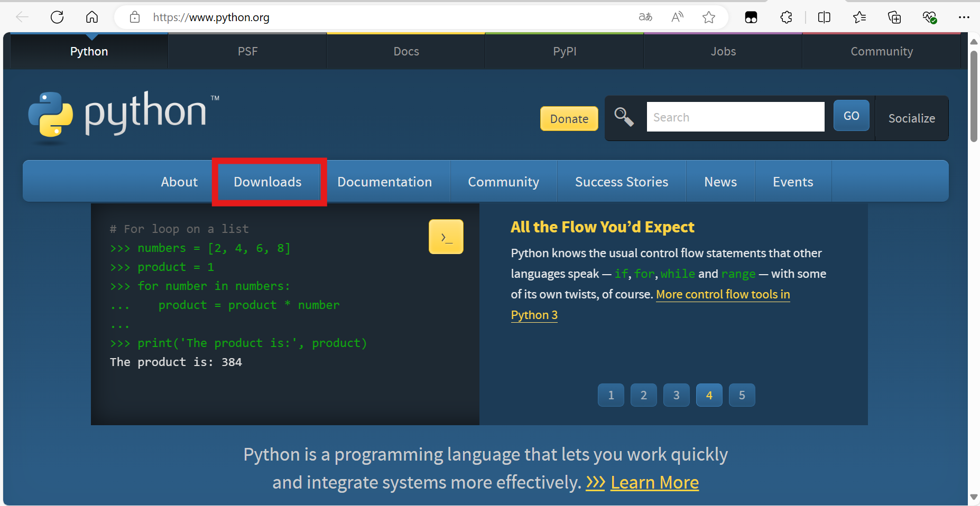The image size is (980, 506).
Task: Open the Jobs top tab
Action: pos(723,51)
